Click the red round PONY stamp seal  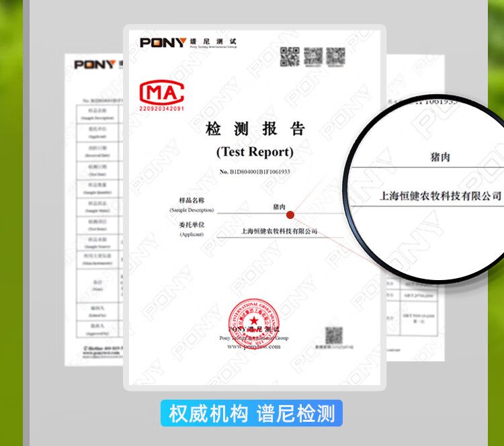(254, 323)
